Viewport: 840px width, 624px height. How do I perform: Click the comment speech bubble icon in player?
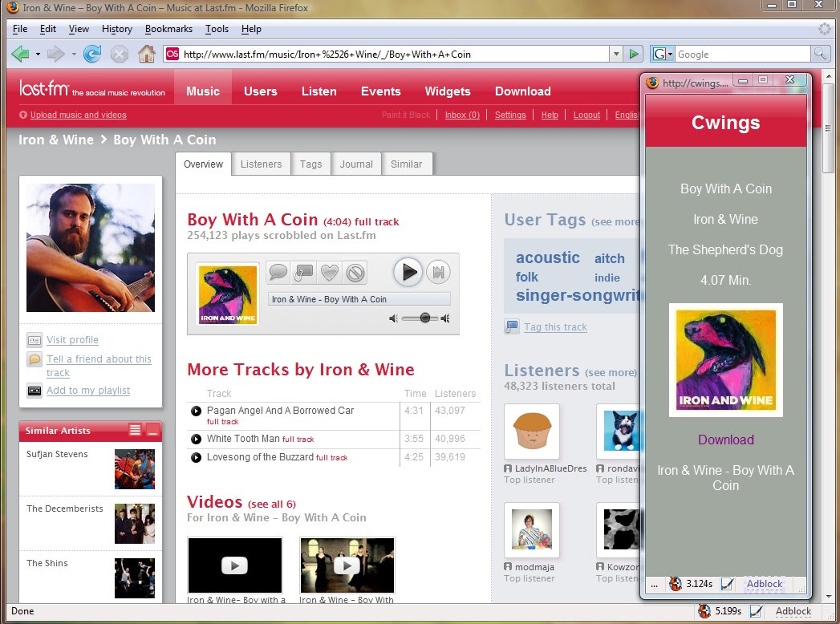(278, 272)
